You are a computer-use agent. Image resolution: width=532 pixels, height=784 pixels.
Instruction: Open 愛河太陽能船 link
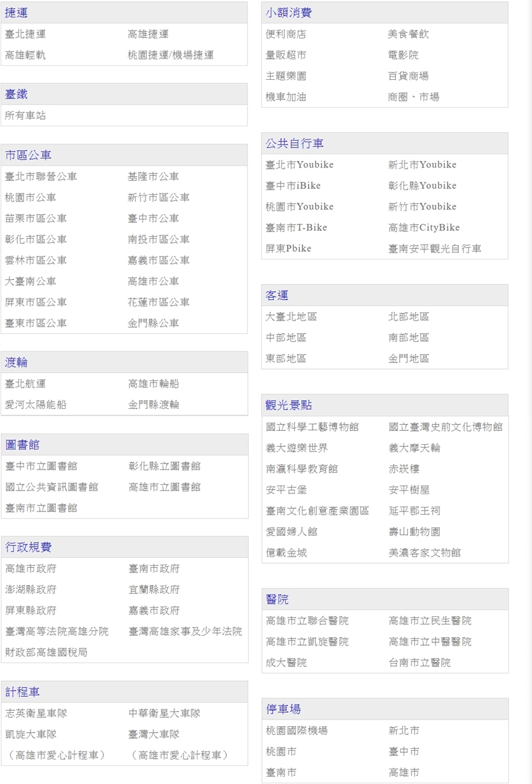(x=35, y=405)
